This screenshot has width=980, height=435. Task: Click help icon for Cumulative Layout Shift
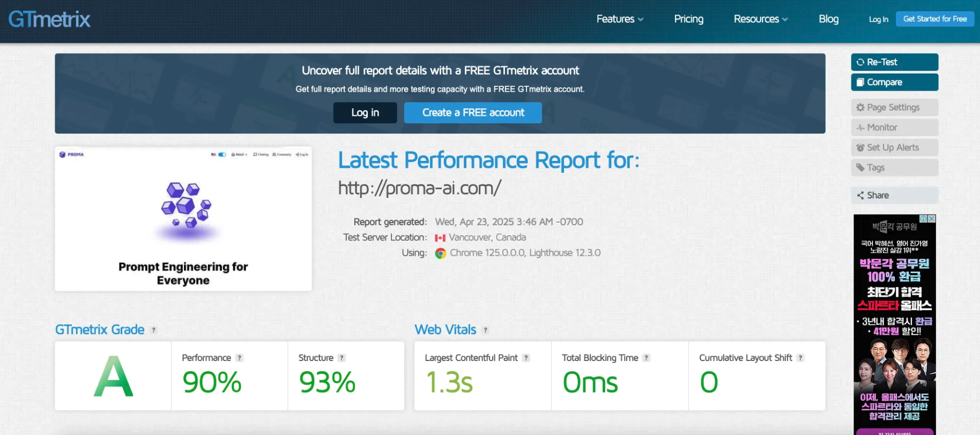800,358
